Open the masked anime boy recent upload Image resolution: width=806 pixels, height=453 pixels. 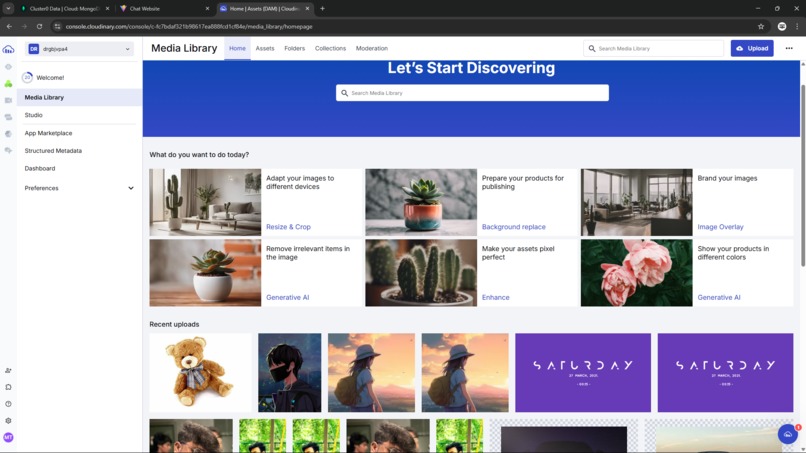point(289,372)
